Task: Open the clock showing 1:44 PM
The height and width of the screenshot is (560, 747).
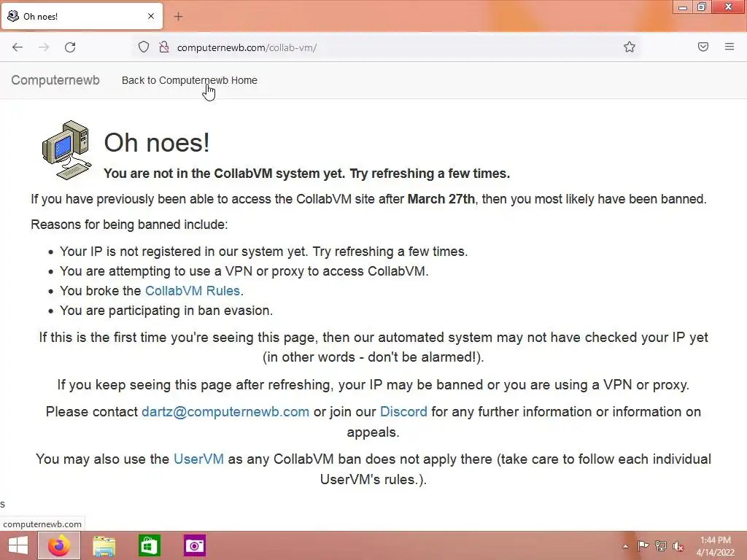Action: 715,546
